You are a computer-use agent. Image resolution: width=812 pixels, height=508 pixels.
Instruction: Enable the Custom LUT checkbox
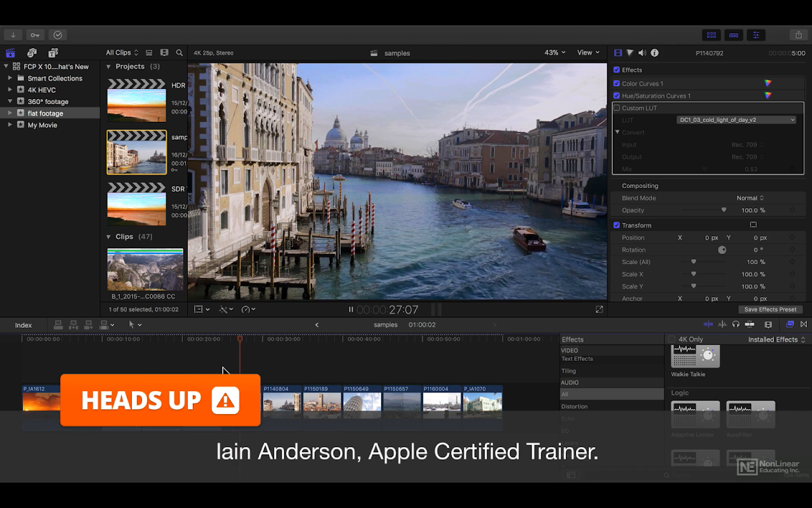(617, 108)
